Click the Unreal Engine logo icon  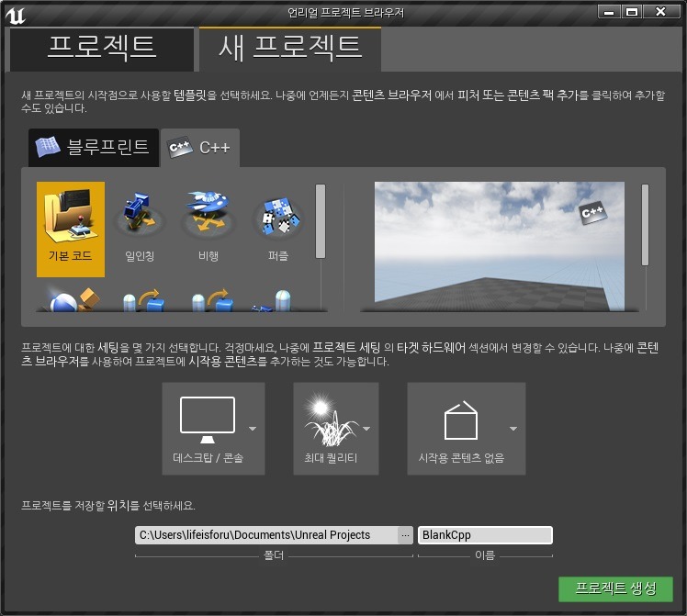click(16, 16)
